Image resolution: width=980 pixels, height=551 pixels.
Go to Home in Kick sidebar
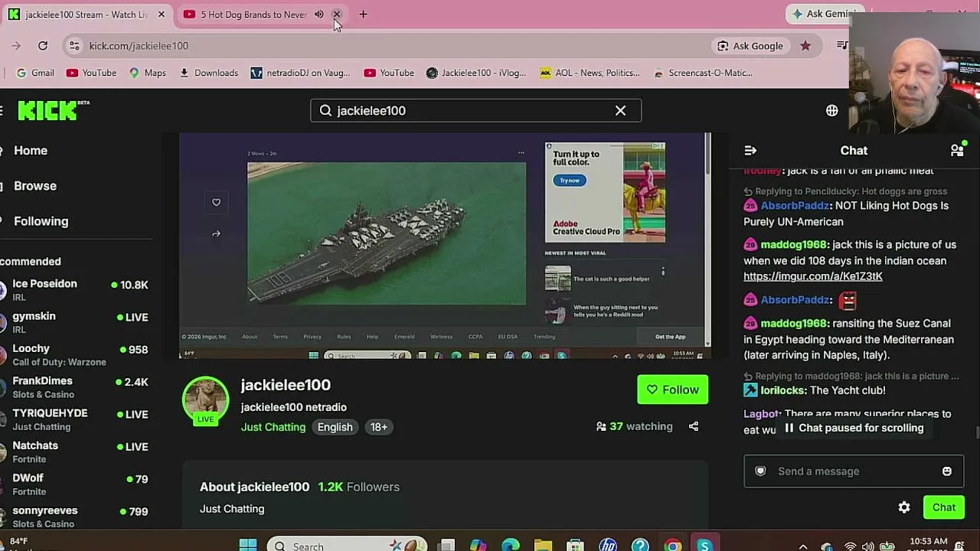pos(31,151)
